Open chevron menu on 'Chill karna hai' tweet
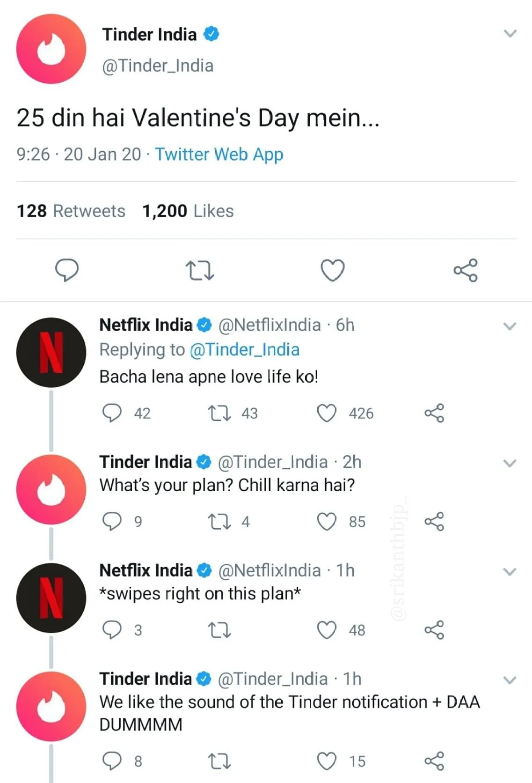This screenshot has height=783, width=532. 510,463
